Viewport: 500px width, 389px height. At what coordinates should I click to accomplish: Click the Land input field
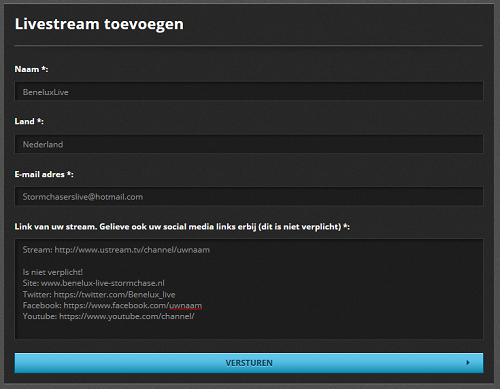tap(249, 144)
